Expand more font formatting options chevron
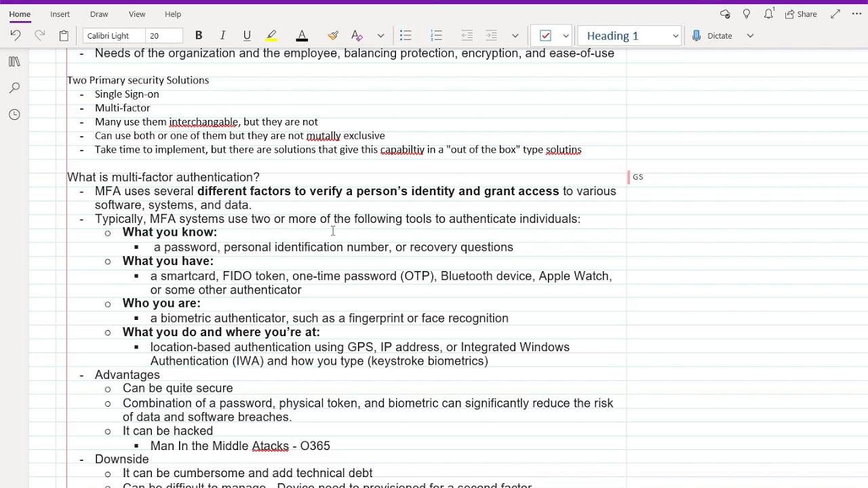The image size is (868, 488). tap(380, 35)
